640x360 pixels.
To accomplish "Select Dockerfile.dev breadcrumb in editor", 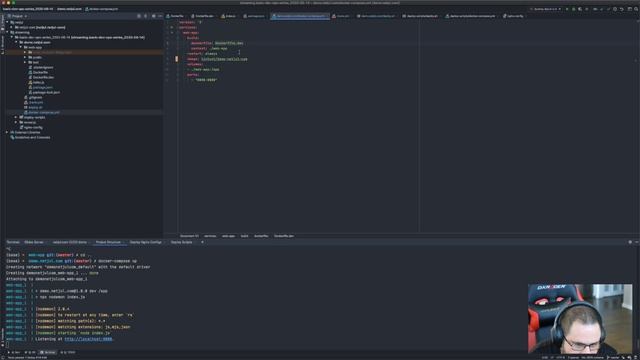I will 284,236.
